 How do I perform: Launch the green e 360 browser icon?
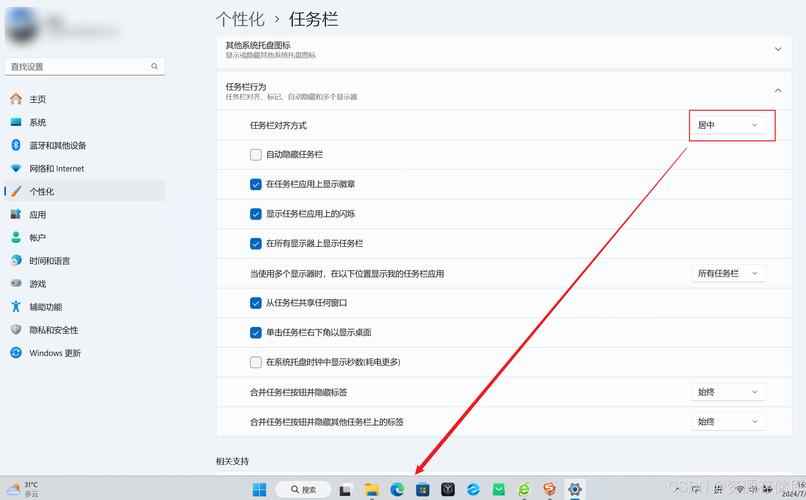[x=524, y=490]
